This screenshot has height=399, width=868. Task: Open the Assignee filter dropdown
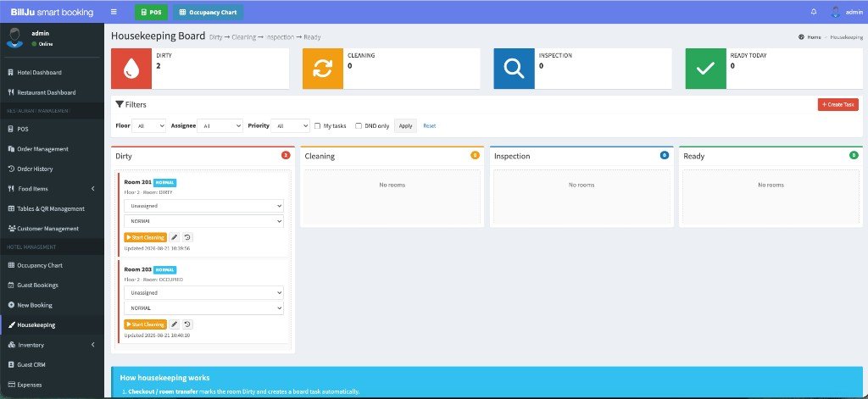coord(220,126)
